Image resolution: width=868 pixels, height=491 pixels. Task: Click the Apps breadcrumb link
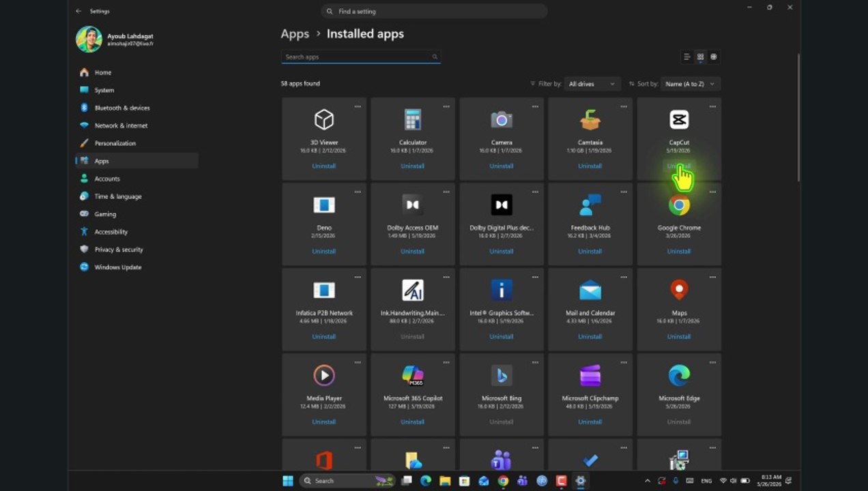coord(295,34)
